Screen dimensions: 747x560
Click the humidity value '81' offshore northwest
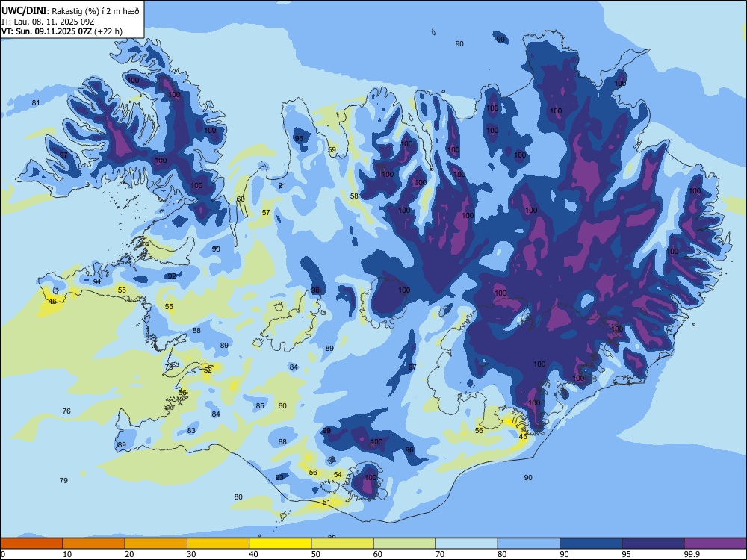[36, 103]
